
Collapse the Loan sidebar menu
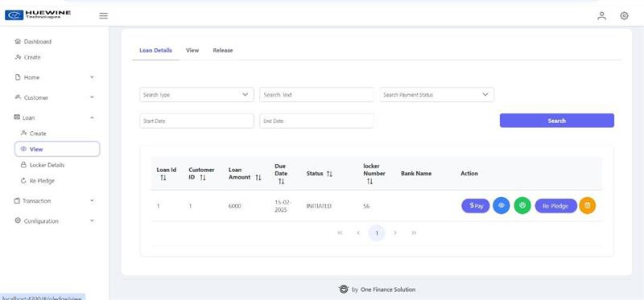click(x=54, y=117)
